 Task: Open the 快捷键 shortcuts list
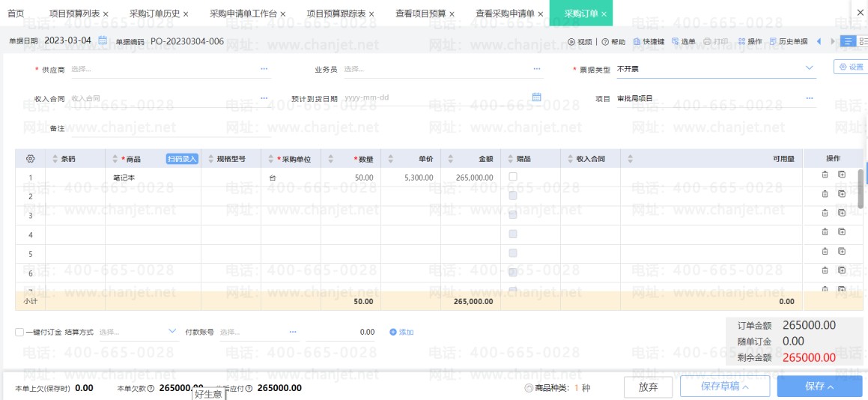[x=637, y=41]
